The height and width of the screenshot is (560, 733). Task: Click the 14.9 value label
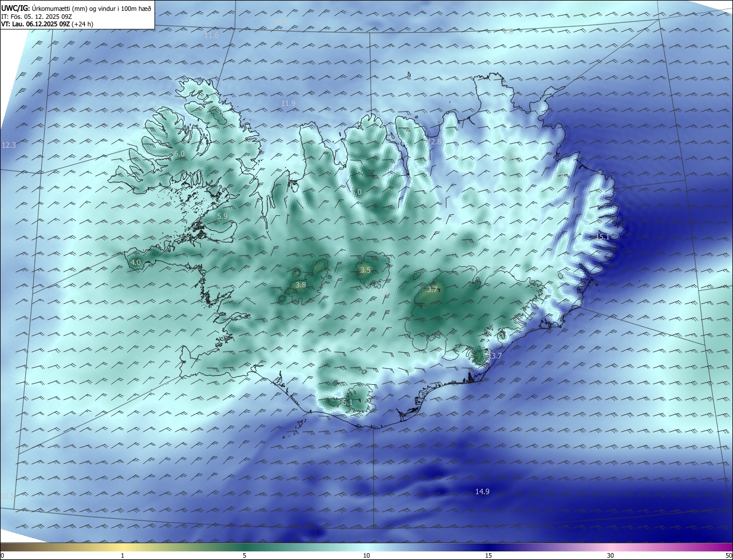(x=483, y=492)
